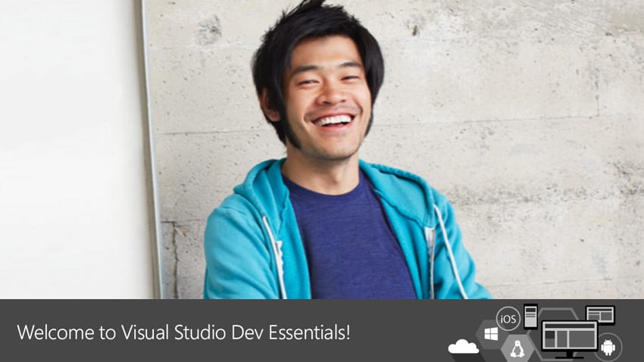
Task: Click the small browser window icon
Action: click(x=600, y=315)
